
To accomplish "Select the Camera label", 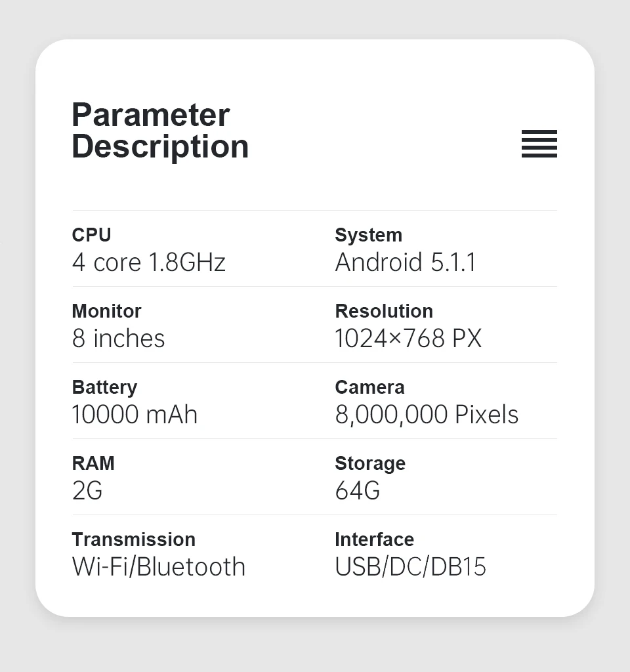I will pos(369,387).
